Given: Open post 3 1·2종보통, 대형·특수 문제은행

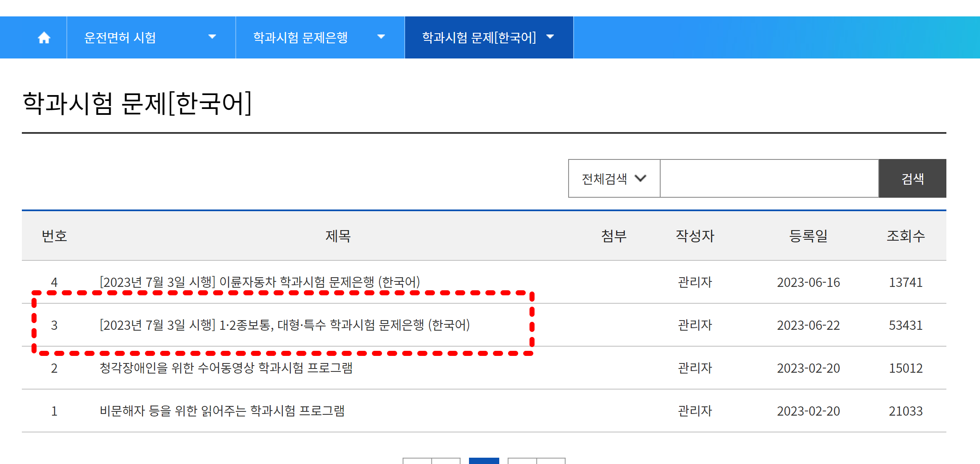Looking at the screenshot, I should pyautogui.click(x=285, y=325).
